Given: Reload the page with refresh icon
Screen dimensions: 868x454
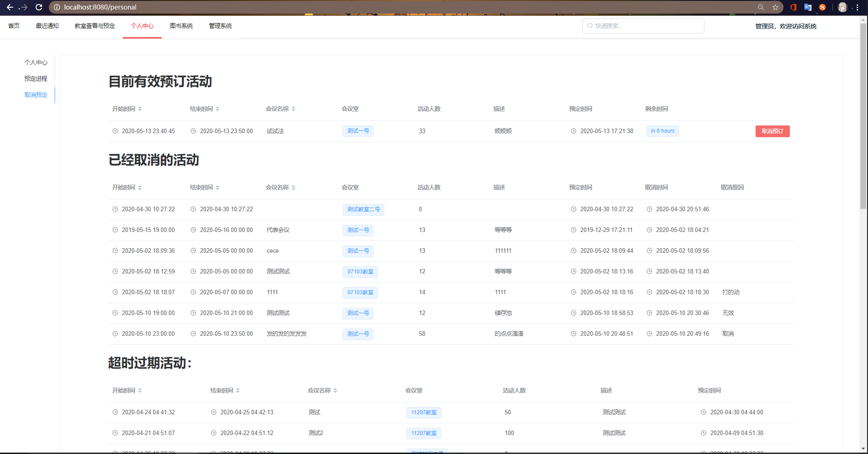Looking at the screenshot, I should click(x=39, y=7).
